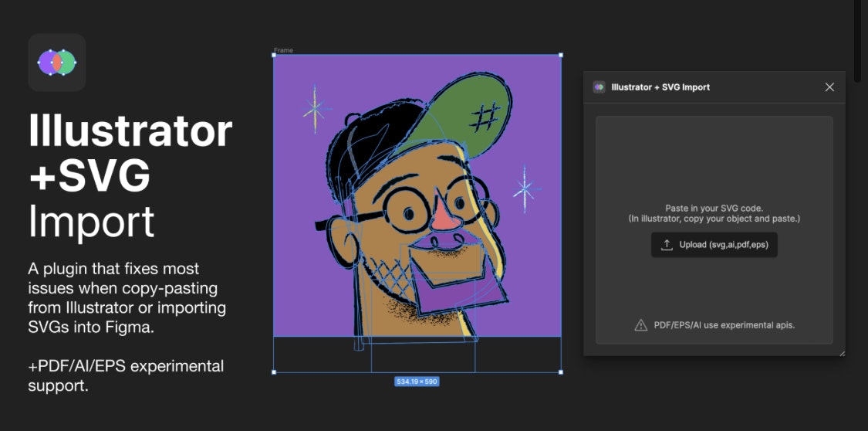Click the warning triangle icon

[x=640, y=325]
